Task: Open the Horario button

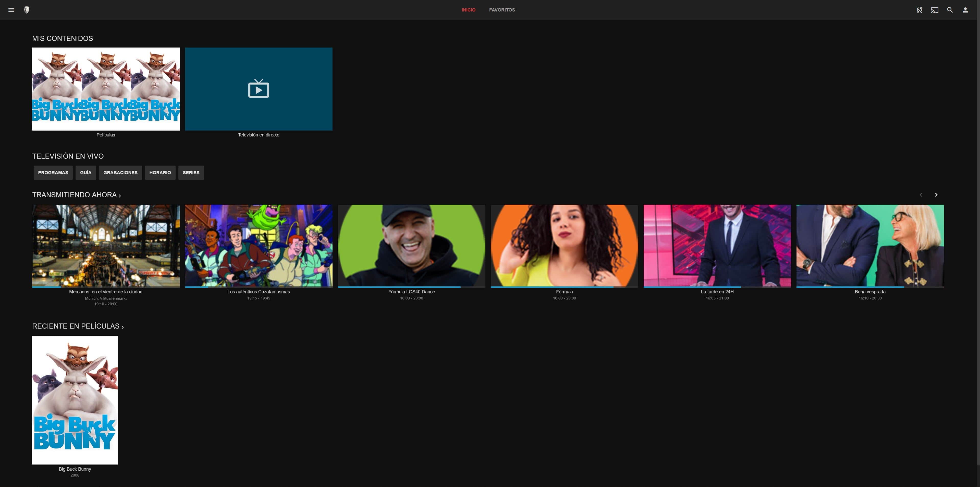Action: (x=160, y=172)
